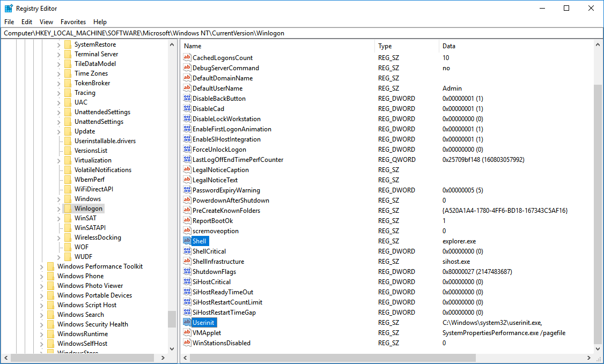Open the Favorites menu
Screen dimensions: 604x364
pyautogui.click(x=73, y=22)
